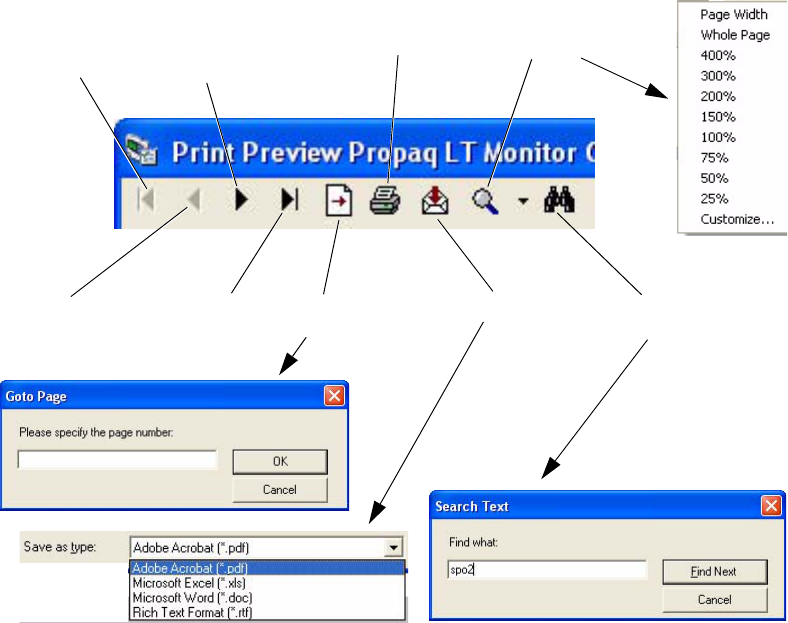Click the page number field in Goto Page

(x=117, y=460)
